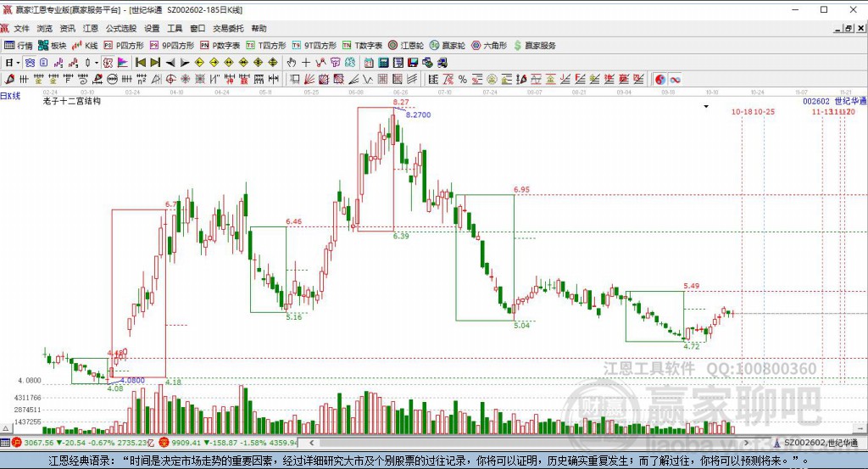Screen dimensions: 868x469
Task: Open the 公式选股 menu
Action: [120, 28]
